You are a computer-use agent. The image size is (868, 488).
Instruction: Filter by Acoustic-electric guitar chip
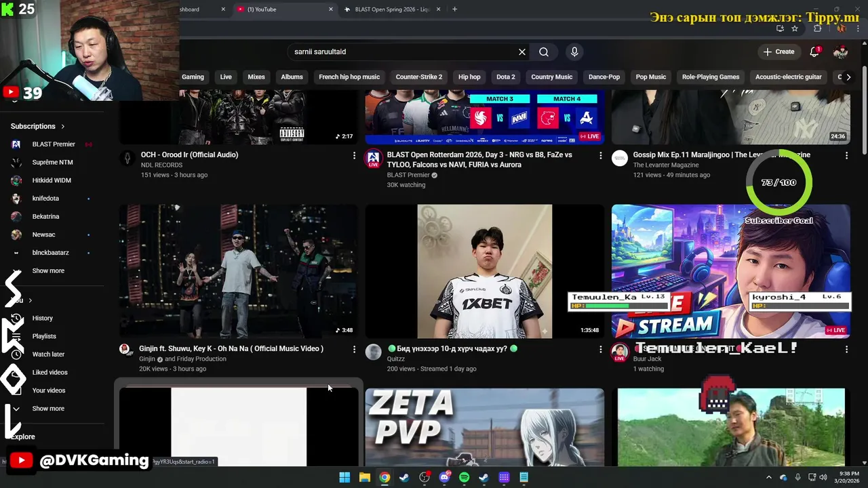(x=789, y=77)
